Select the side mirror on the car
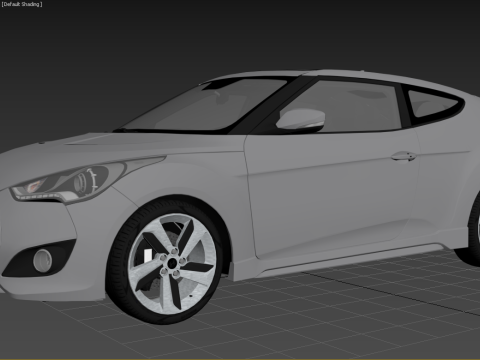The image size is (480, 360). (x=300, y=120)
